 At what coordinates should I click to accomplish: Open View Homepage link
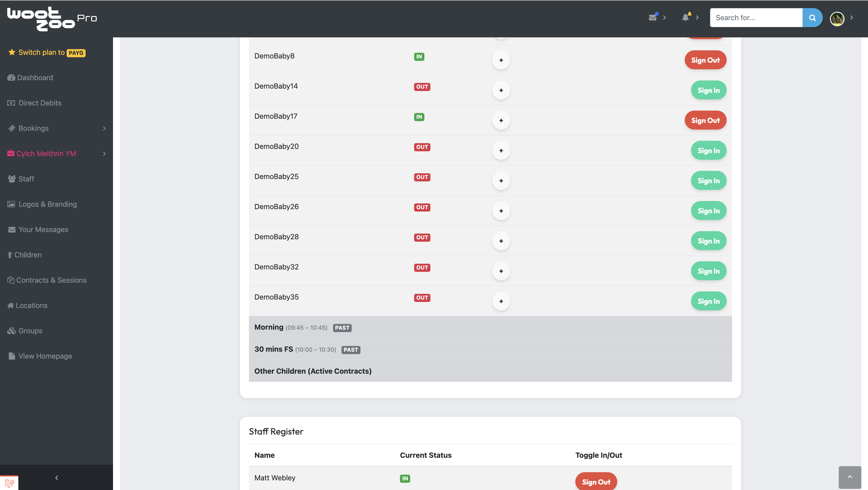(45, 356)
